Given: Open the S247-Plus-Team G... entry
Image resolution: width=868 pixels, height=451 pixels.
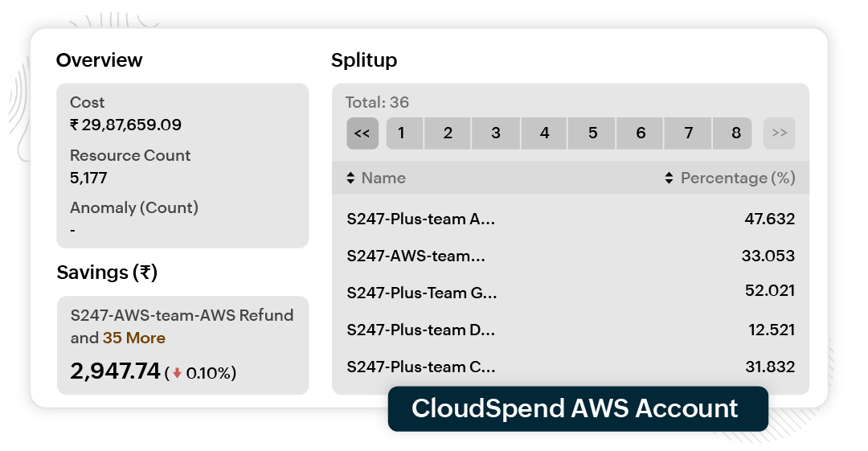Looking at the screenshot, I should coord(422,293).
